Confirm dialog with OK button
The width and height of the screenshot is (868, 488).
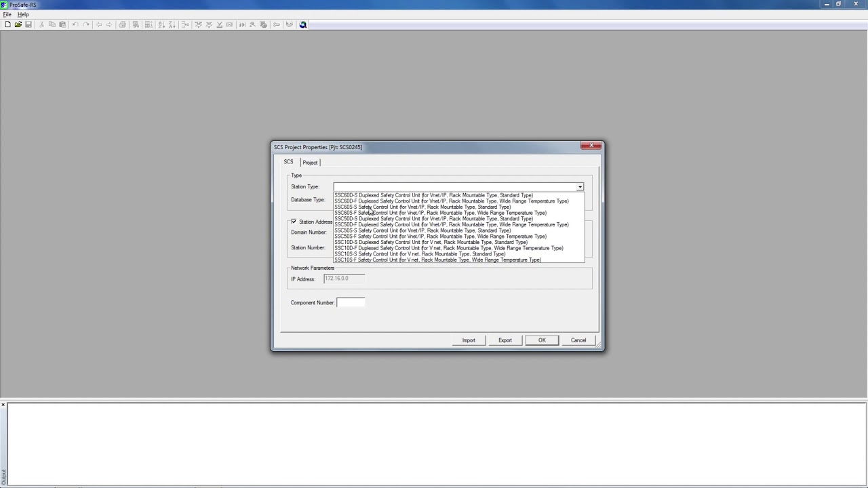click(542, 340)
